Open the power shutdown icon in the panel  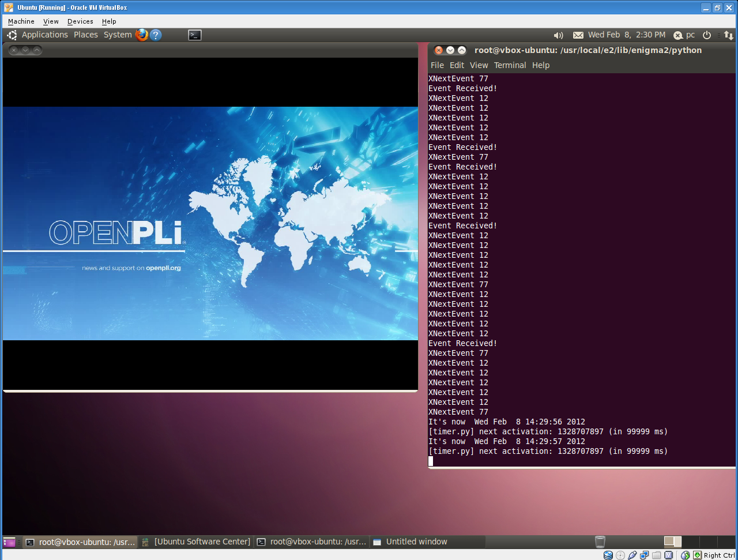coord(707,35)
